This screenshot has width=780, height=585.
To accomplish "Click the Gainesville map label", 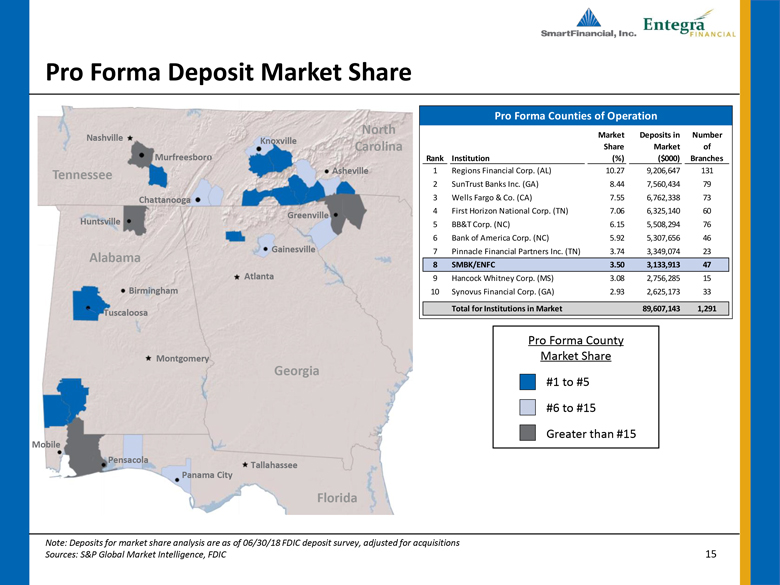I will (x=293, y=249).
